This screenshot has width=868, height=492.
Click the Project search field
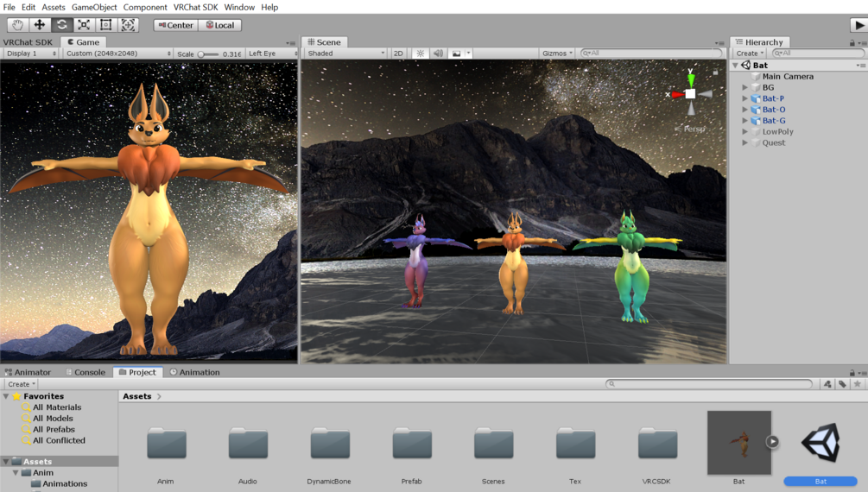709,383
